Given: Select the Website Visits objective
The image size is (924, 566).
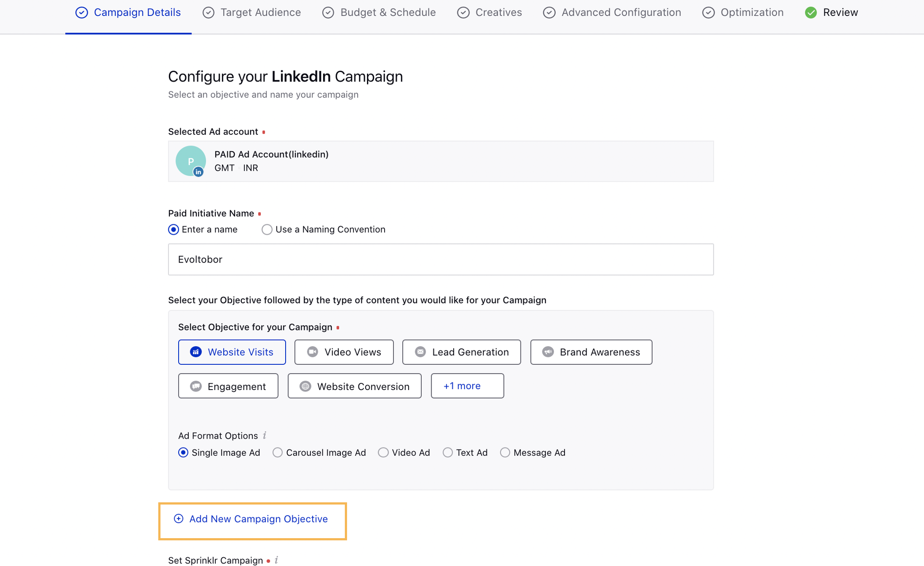Looking at the screenshot, I should point(232,352).
